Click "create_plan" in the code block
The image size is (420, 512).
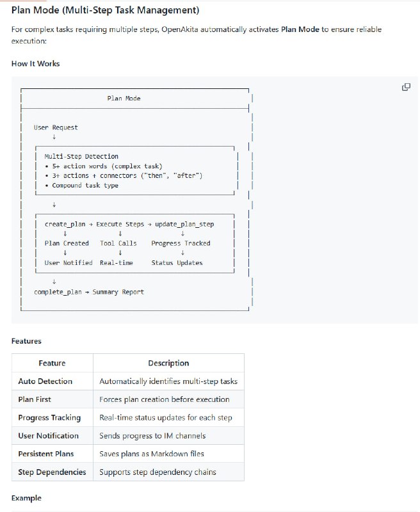click(x=65, y=225)
